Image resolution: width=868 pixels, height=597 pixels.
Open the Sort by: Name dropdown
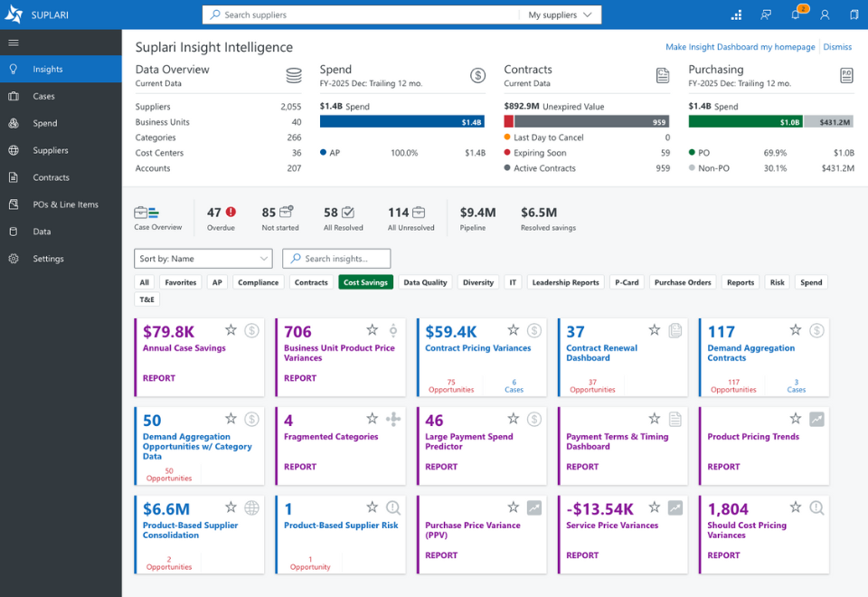point(203,259)
